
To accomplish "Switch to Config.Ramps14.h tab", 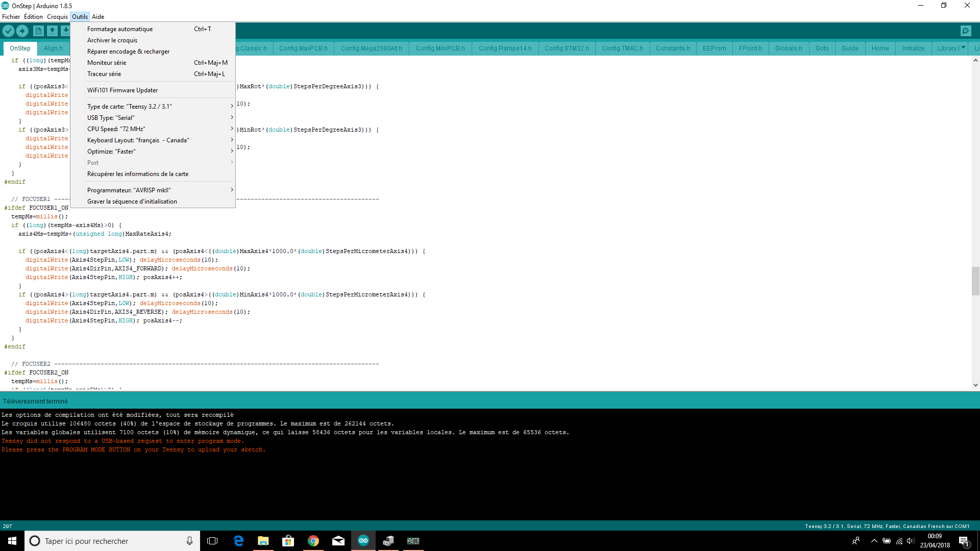I will (505, 48).
